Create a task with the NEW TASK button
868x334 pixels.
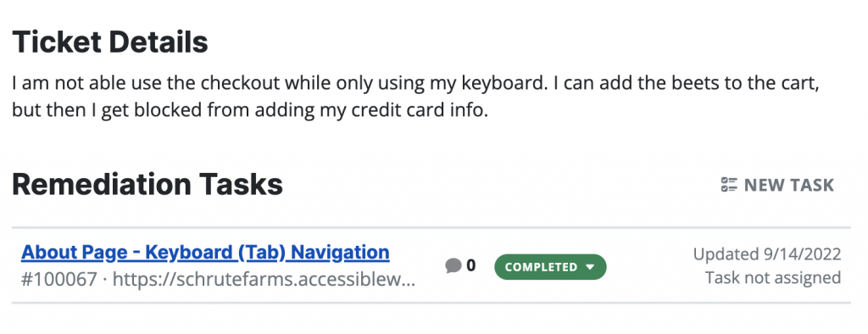click(x=777, y=185)
